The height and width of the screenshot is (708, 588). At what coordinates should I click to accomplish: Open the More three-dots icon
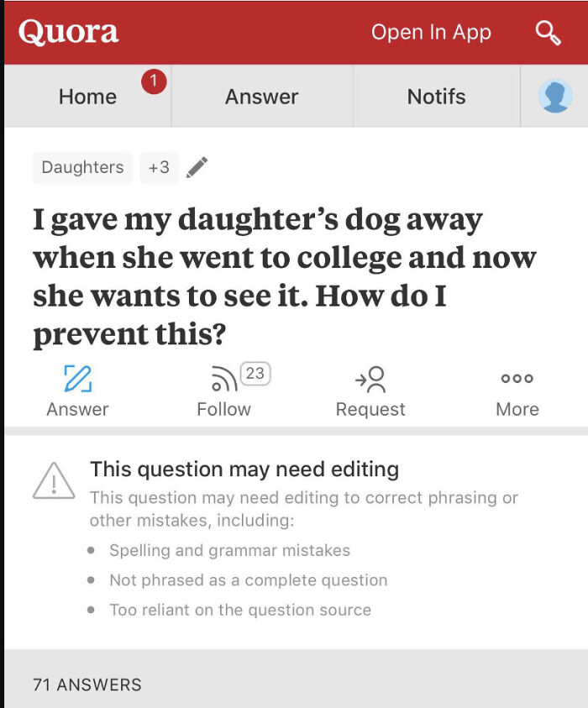(x=517, y=379)
